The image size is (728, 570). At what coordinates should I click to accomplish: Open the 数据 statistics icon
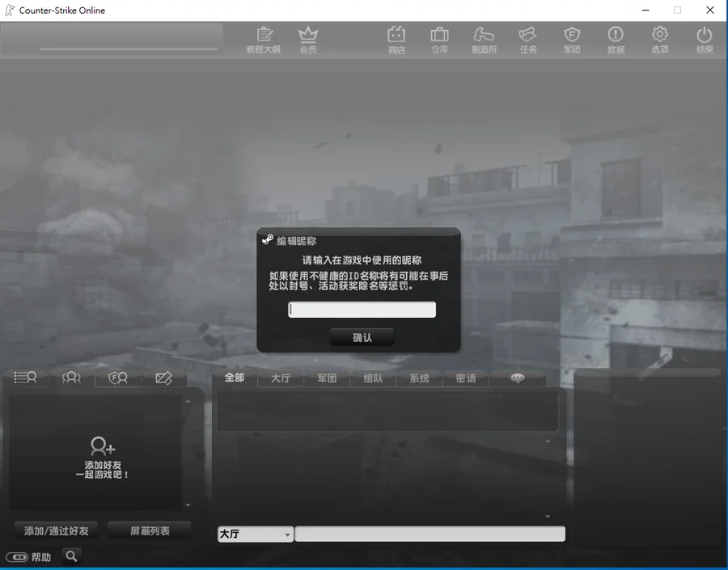tap(616, 40)
